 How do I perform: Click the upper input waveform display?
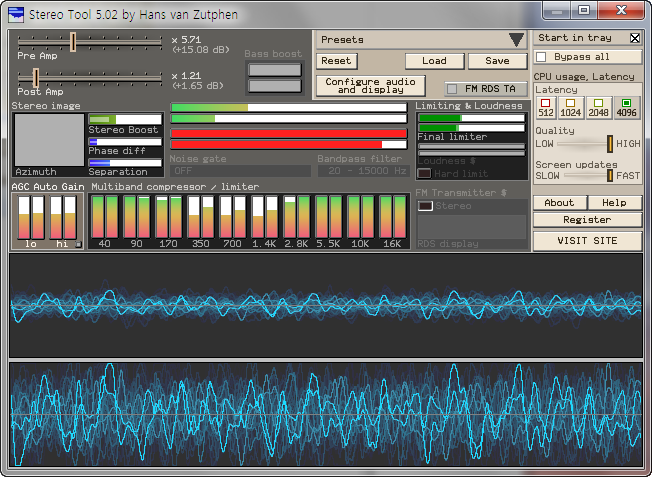[x=326, y=306]
